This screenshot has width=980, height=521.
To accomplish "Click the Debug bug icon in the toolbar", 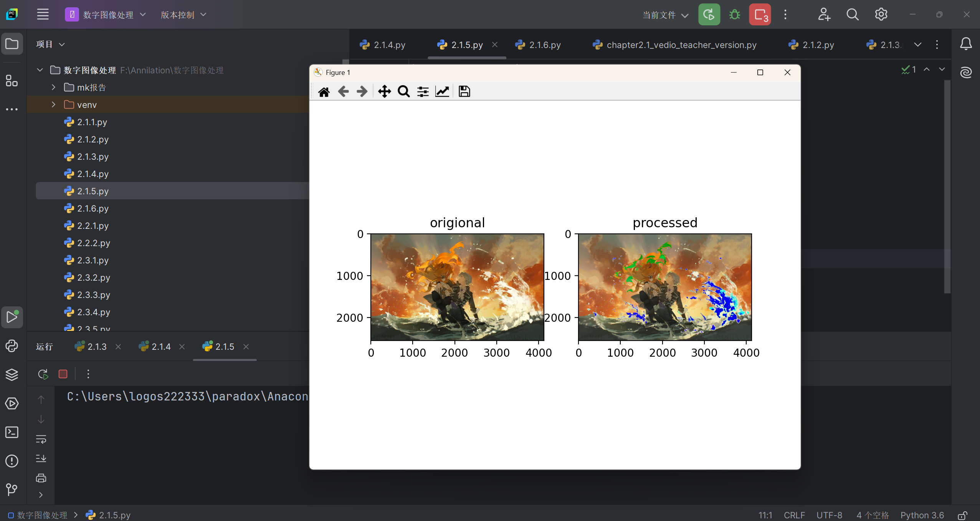I will click(734, 15).
